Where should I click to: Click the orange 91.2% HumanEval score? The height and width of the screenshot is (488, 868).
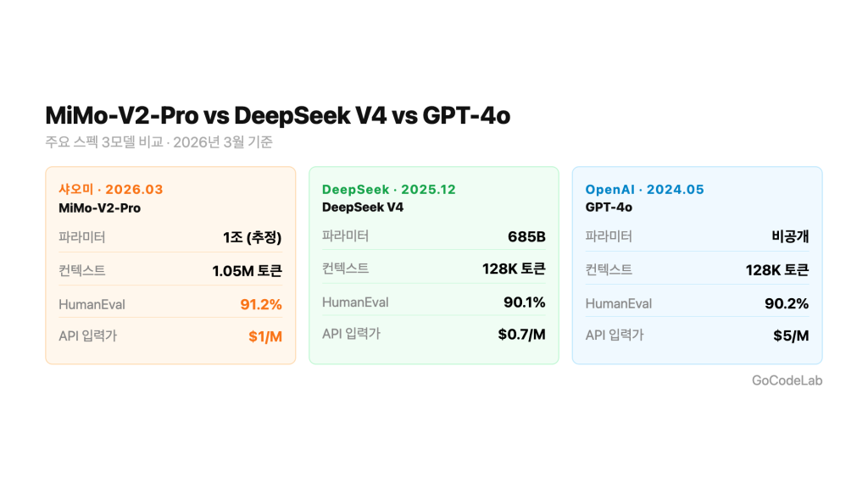click(x=261, y=304)
